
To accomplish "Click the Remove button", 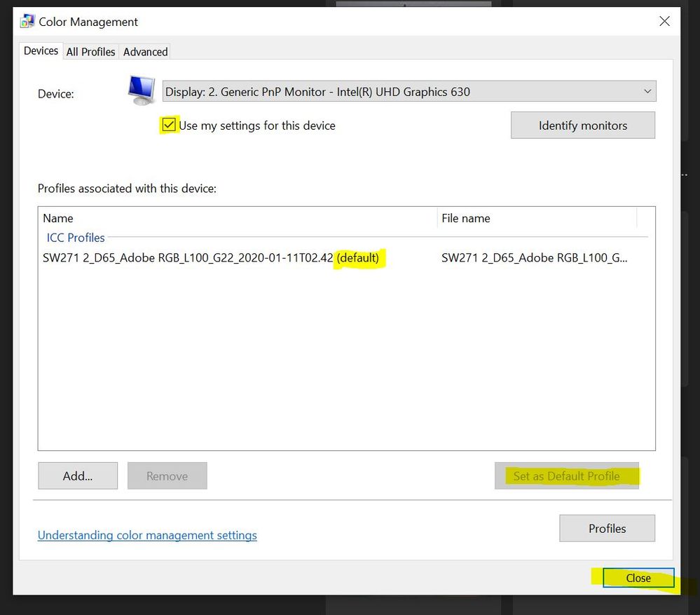I will (x=167, y=475).
